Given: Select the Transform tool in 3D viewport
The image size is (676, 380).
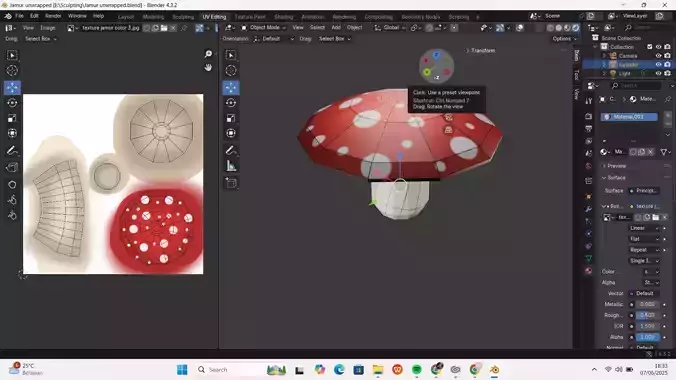Looking at the screenshot, I should [231, 133].
